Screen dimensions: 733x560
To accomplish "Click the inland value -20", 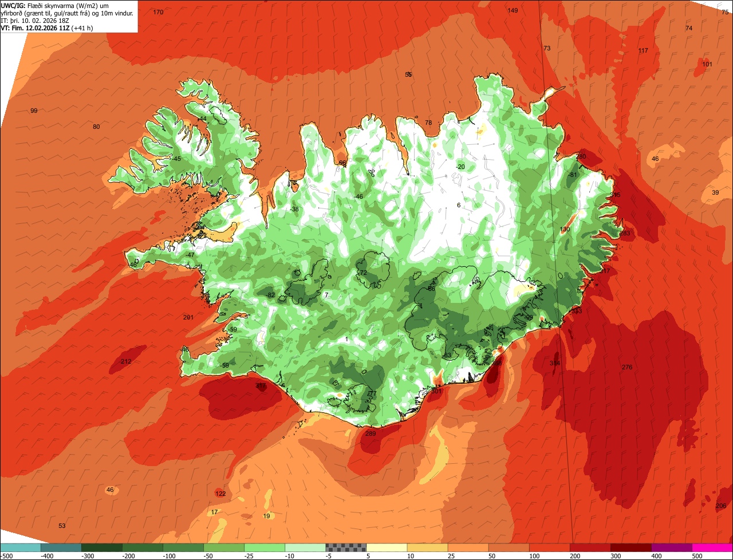I will tap(460, 167).
